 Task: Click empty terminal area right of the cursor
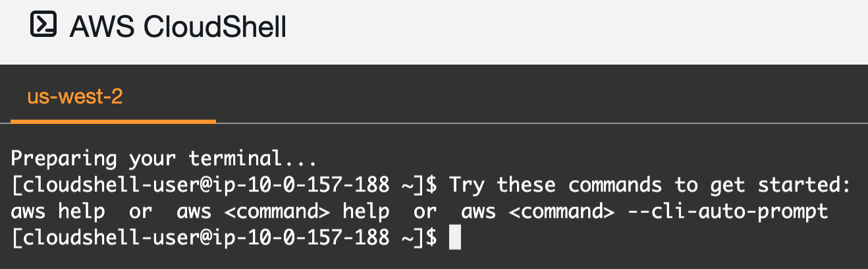(x=659, y=238)
